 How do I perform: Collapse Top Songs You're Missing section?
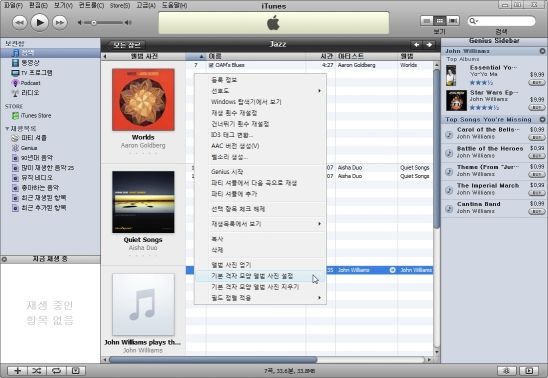tap(542, 119)
